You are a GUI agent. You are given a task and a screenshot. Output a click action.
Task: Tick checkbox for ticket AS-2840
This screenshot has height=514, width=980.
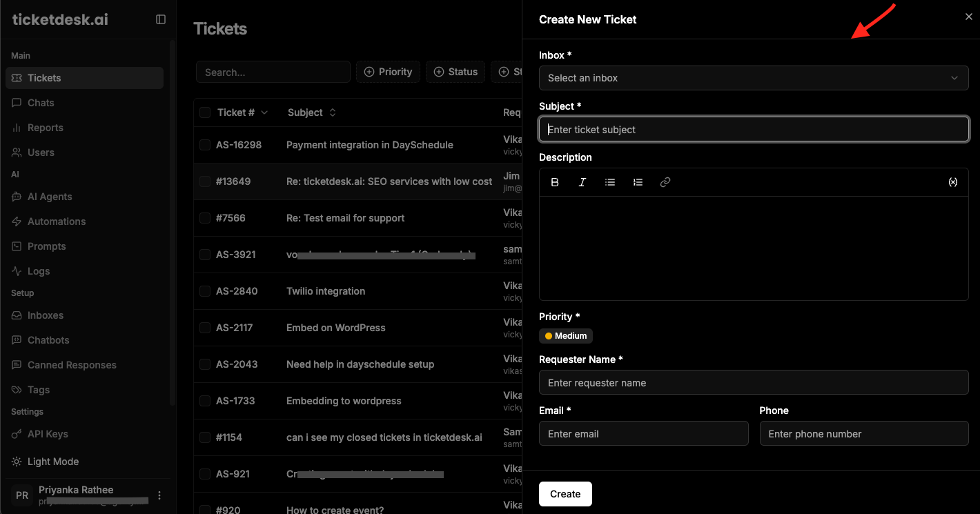[205, 291]
